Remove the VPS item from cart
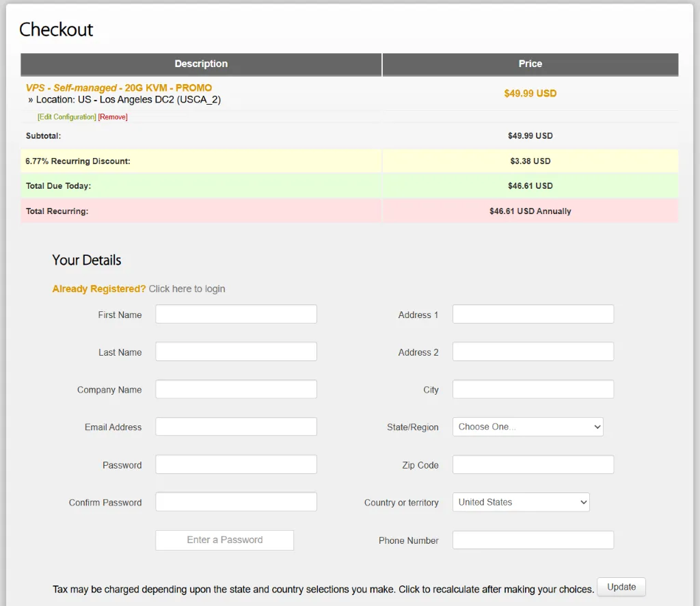 pyautogui.click(x=113, y=117)
